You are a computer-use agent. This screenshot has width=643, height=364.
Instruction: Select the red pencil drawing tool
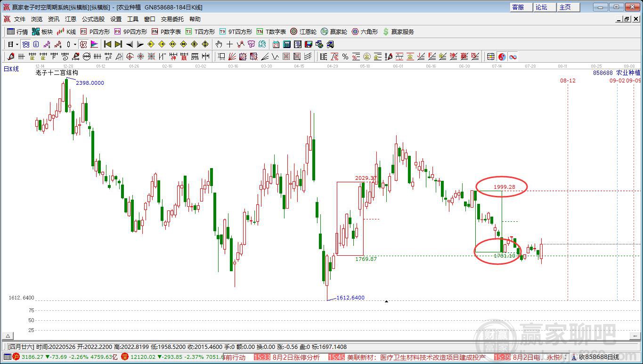click(11, 57)
